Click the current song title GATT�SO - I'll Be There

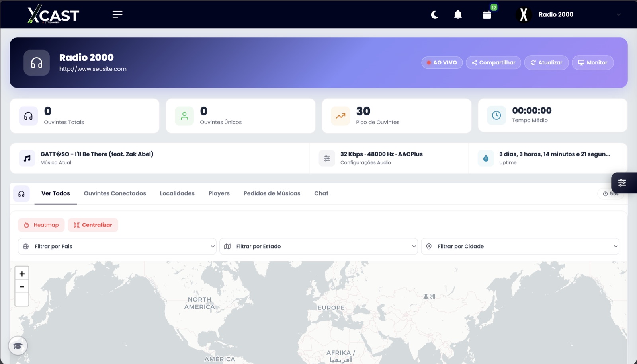click(97, 154)
